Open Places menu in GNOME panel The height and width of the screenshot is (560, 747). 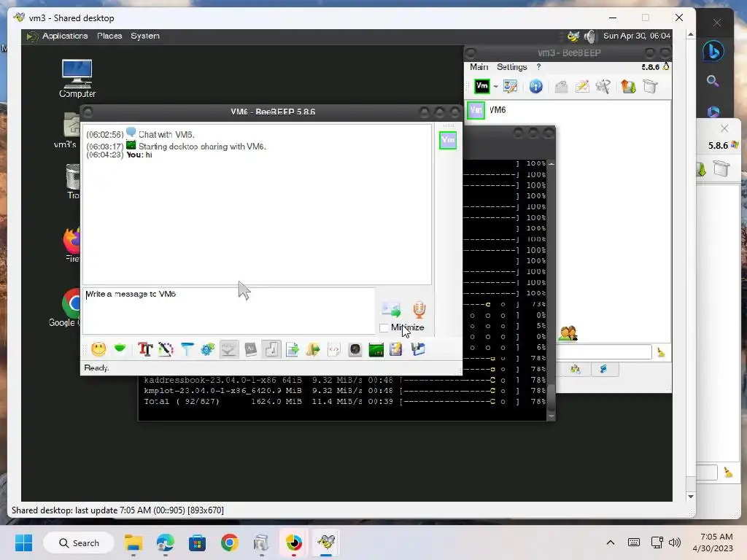click(109, 36)
